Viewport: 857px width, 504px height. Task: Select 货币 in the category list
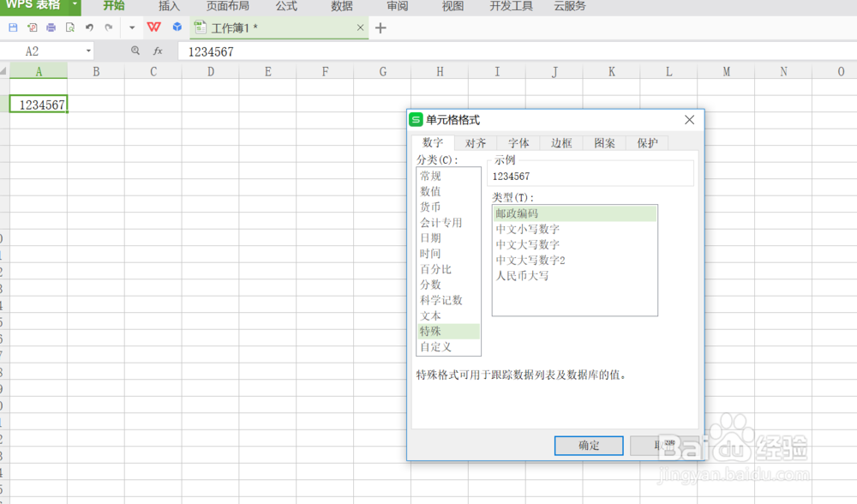point(448,207)
